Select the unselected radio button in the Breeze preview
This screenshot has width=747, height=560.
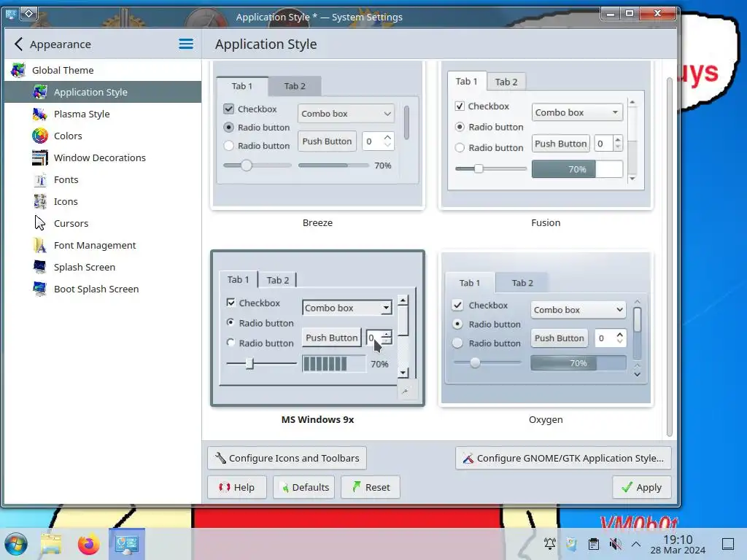[228, 146]
